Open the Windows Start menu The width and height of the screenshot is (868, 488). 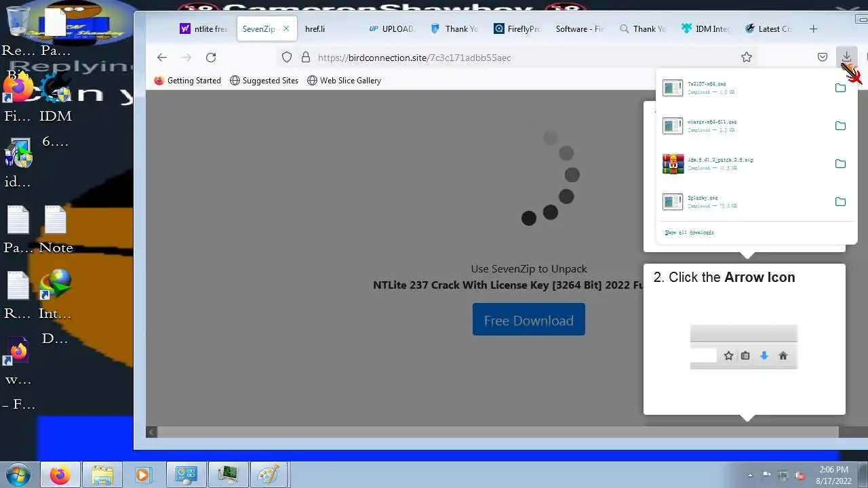click(18, 474)
